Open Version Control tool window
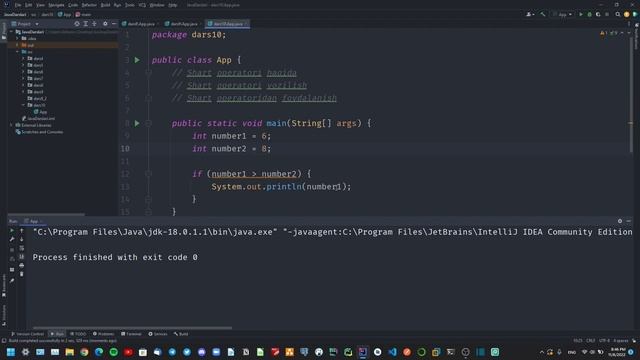 pyautogui.click(x=27, y=334)
